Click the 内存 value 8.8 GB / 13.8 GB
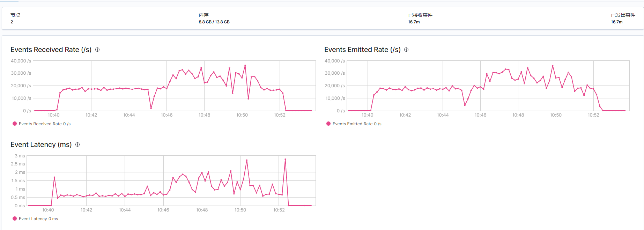This screenshot has height=230, width=644. tap(214, 22)
